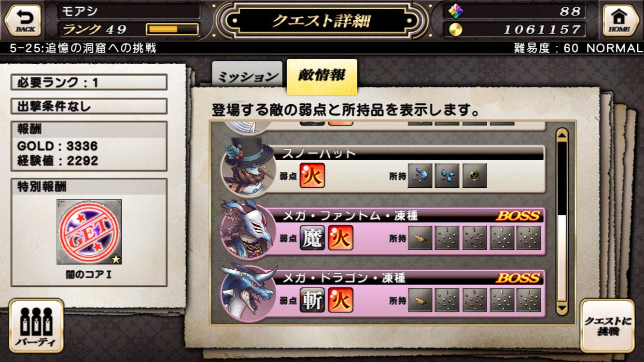Click the enemy list scrollbar thumb

pos(562,258)
